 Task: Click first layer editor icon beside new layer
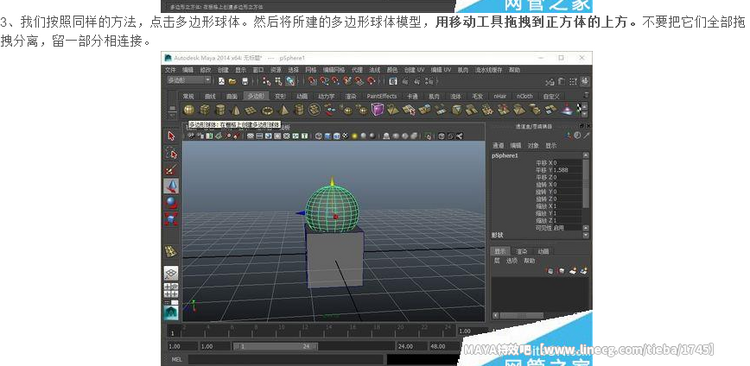point(550,271)
